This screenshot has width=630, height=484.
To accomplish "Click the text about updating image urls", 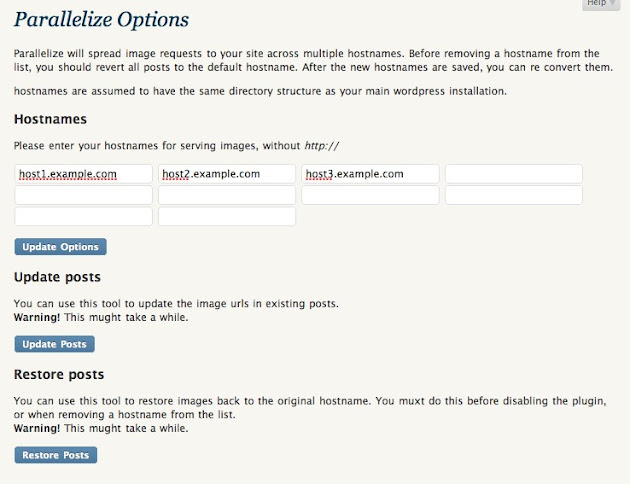I will pos(176,304).
